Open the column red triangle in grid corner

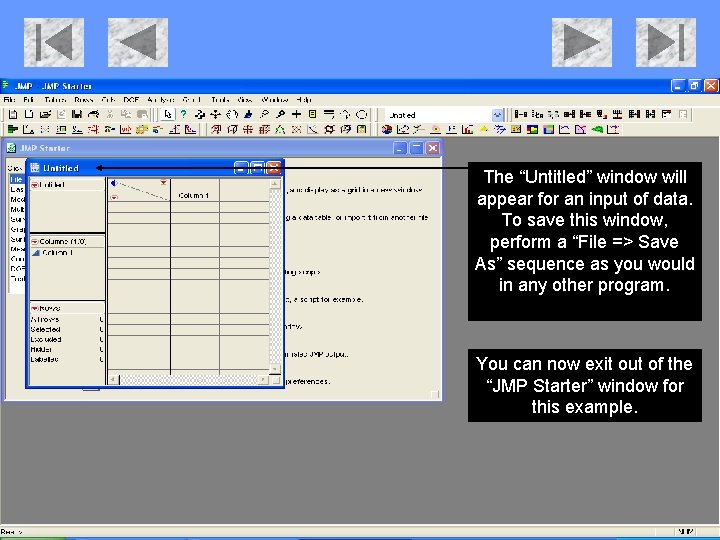163,183
